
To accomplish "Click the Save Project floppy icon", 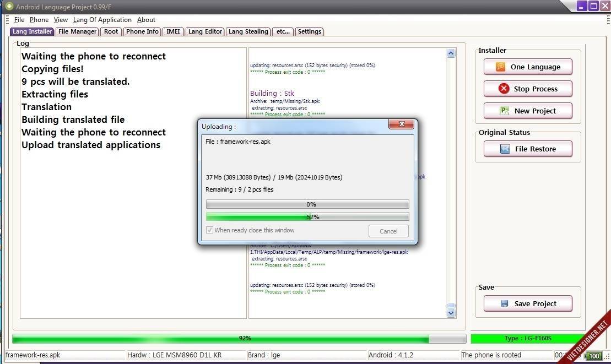I will tap(504, 303).
